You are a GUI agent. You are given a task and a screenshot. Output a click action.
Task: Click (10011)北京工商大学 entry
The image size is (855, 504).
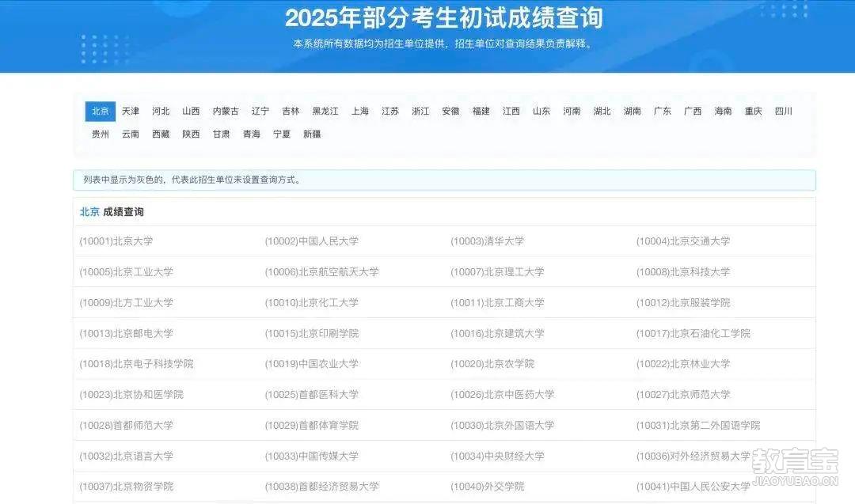click(x=497, y=303)
